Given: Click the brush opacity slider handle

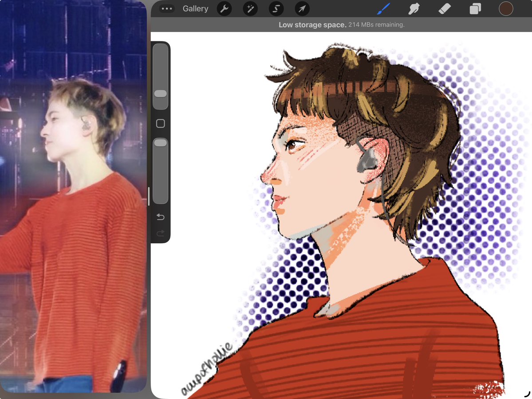Looking at the screenshot, I should (161, 142).
